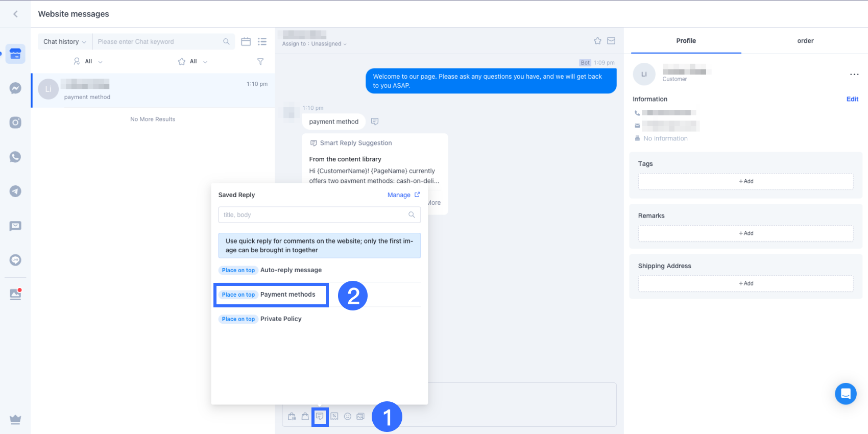
Task: Click the magnifier in Saved Reply search
Action: click(412, 215)
